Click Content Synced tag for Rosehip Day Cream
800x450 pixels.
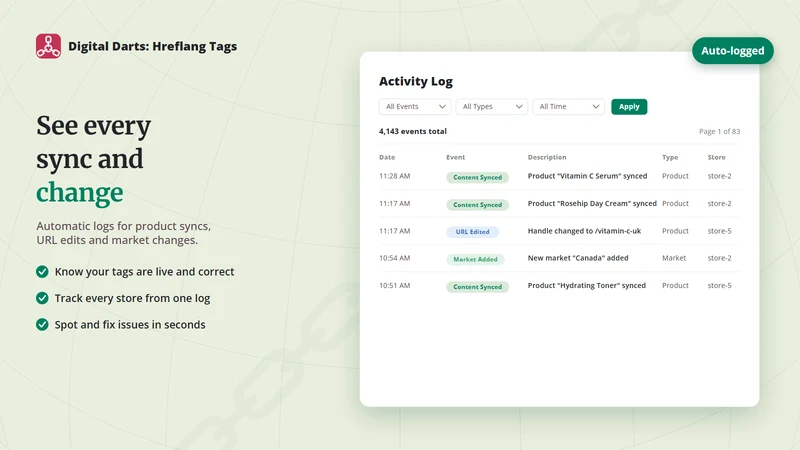(x=478, y=205)
